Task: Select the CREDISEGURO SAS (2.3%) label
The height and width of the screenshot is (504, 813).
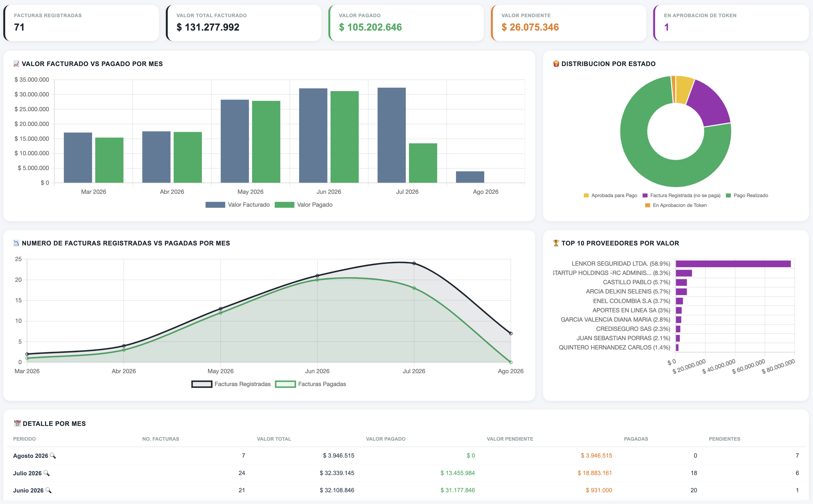Action: click(633, 329)
